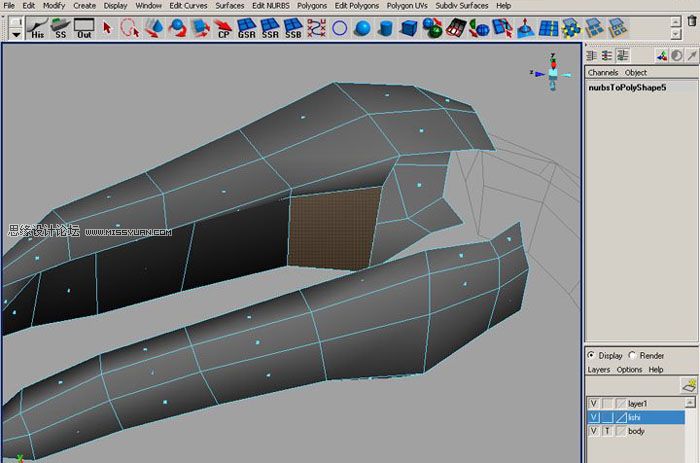The image size is (700, 463).
Task: Toggle visibility of layer1
Action: (x=594, y=403)
